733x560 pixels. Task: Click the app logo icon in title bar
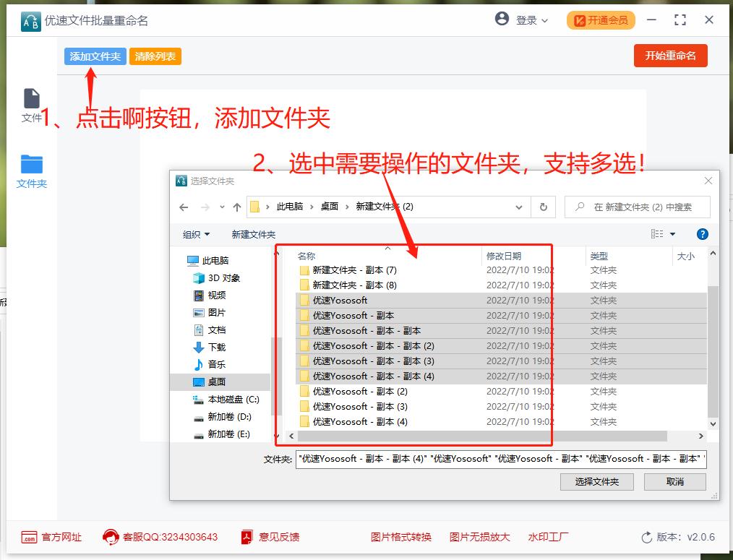tap(31, 21)
